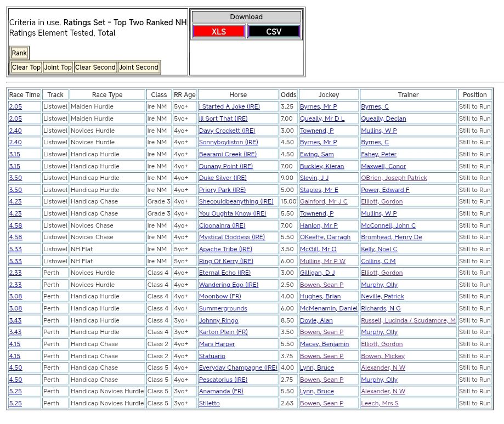
Task: Click the Odds column header
Action: coord(288,95)
